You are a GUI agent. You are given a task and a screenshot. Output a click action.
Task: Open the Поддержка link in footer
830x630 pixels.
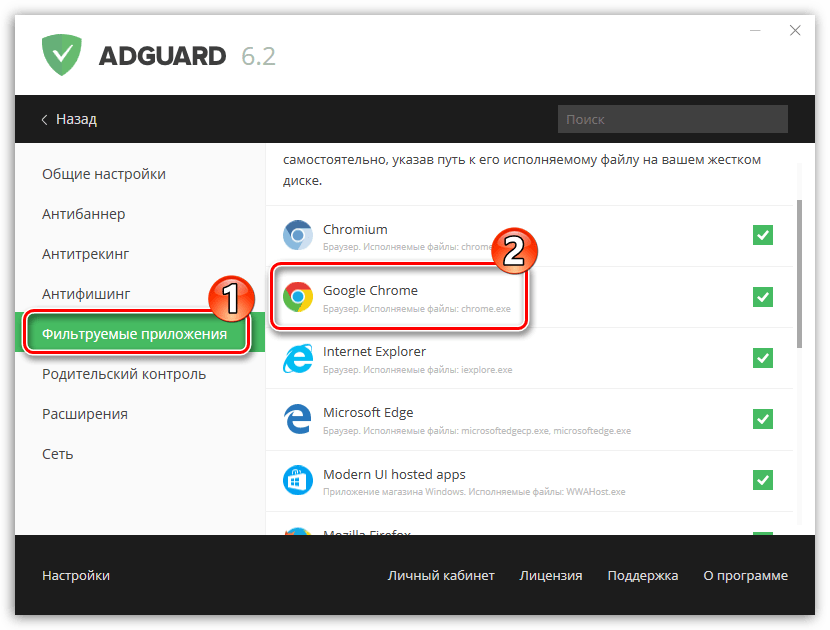coord(643,575)
